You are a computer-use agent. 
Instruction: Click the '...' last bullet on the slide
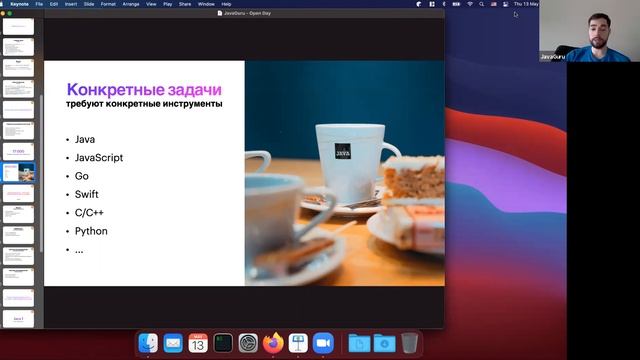(x=79, y=250)
